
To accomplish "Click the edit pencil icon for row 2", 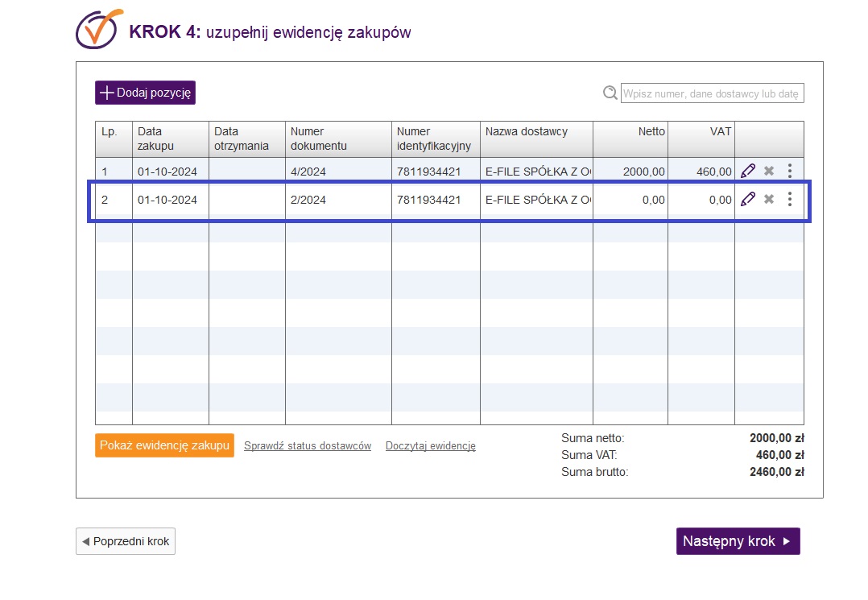I will click(x=748, y=199).
